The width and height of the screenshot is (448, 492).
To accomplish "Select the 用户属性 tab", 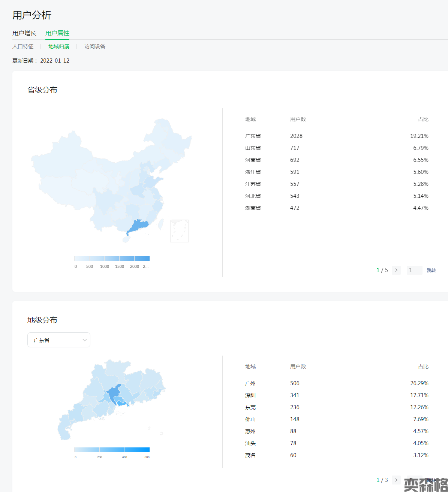I will point(57,33).
